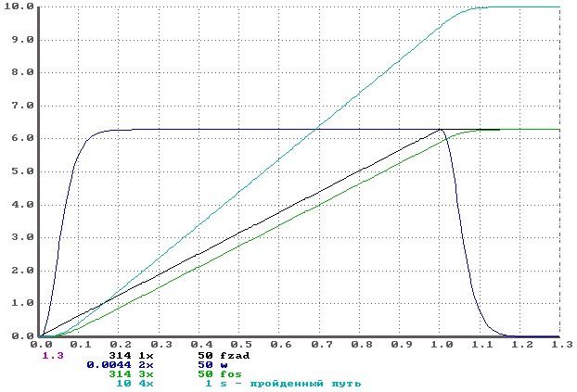The image size is (577, 392).
Task: Click the horizontal time axis label 0.2
Action: (x=122, y=345)
